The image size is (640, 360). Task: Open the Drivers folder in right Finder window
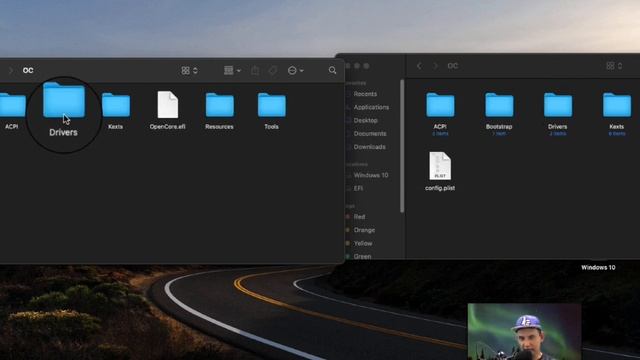pos(558,105)
